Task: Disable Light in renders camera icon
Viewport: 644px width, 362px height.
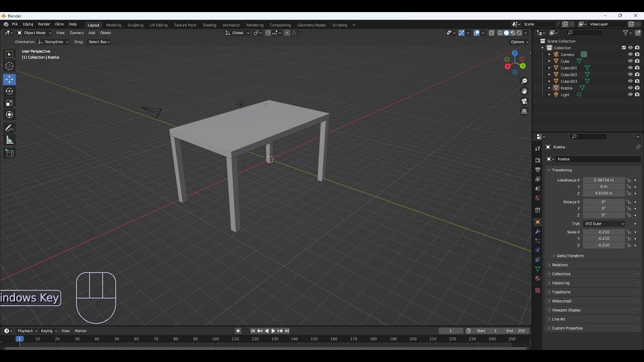Action: [x=637, y=95]
